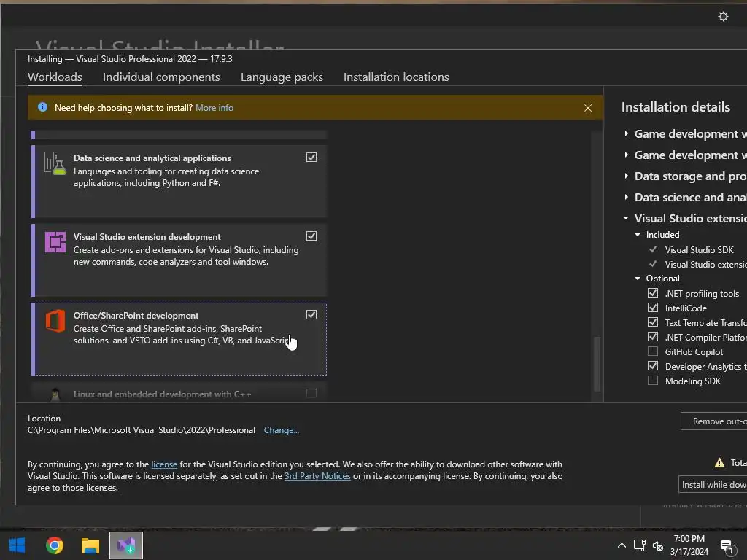747x560 pixels.
Task: Open the 3rd Party Notices link
Action: click(x=317, y=476)
